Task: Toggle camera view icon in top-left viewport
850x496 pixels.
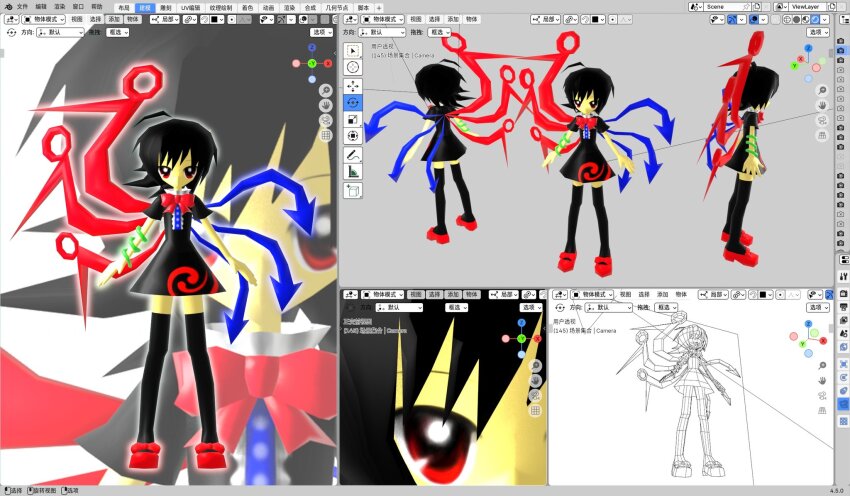Action: 325,120
